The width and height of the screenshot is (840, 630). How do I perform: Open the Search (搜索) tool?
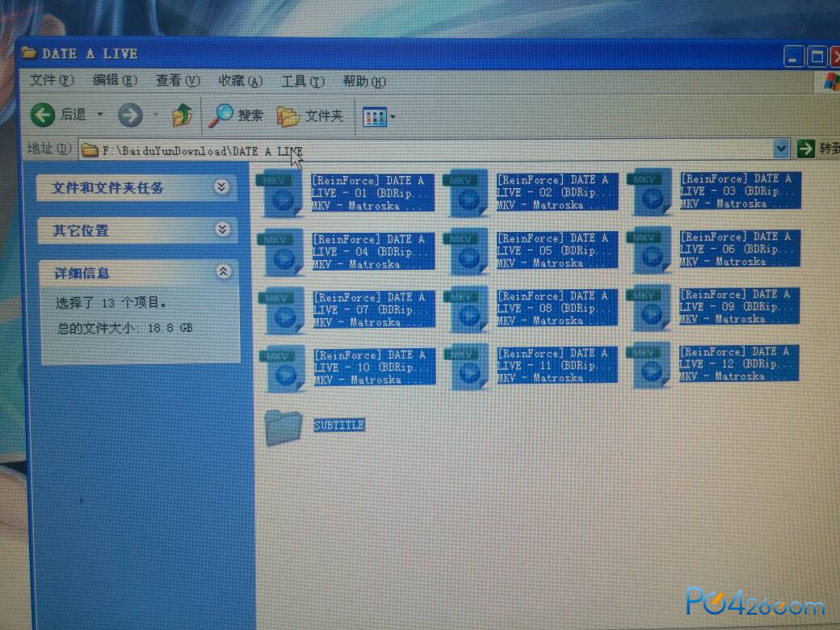click(x=236, y=115)
